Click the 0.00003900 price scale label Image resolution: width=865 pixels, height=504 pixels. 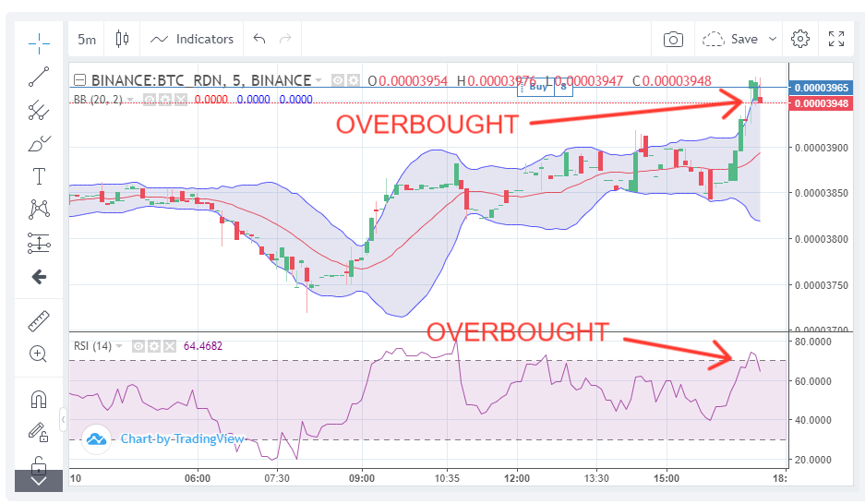[822, 148]
